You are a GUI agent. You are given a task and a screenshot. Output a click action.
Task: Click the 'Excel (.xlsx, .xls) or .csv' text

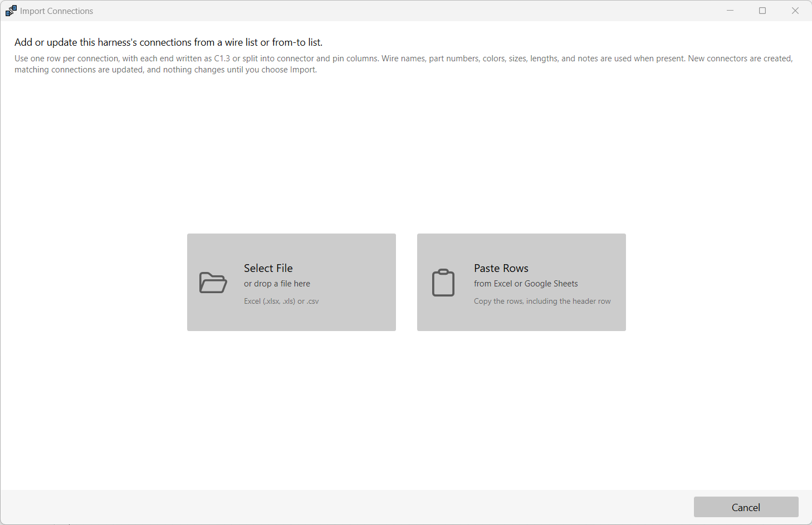point(281,301)
